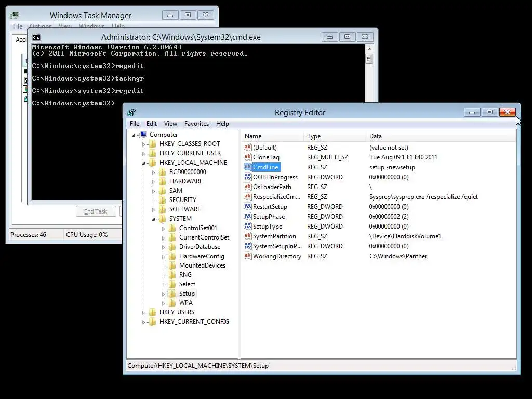The width and height of the screenshot is (532, 399).
Task: Click the DWORD icon beside SystemSetupInP...
Action: tap(248, 246)
